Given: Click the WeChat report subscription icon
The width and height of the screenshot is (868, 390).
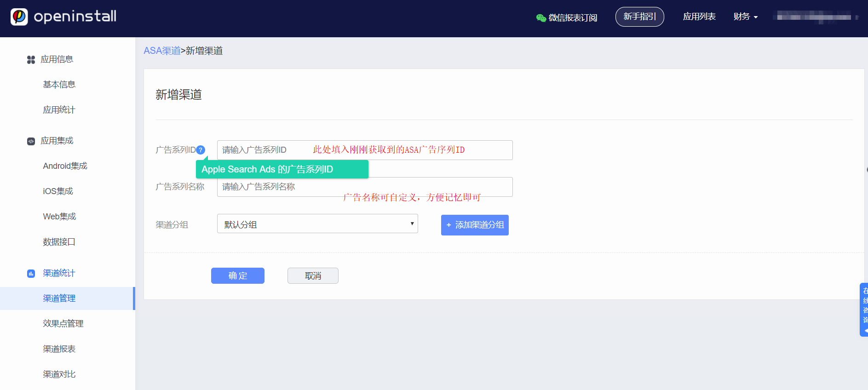Looking at the screenshot, I should 541,18.
